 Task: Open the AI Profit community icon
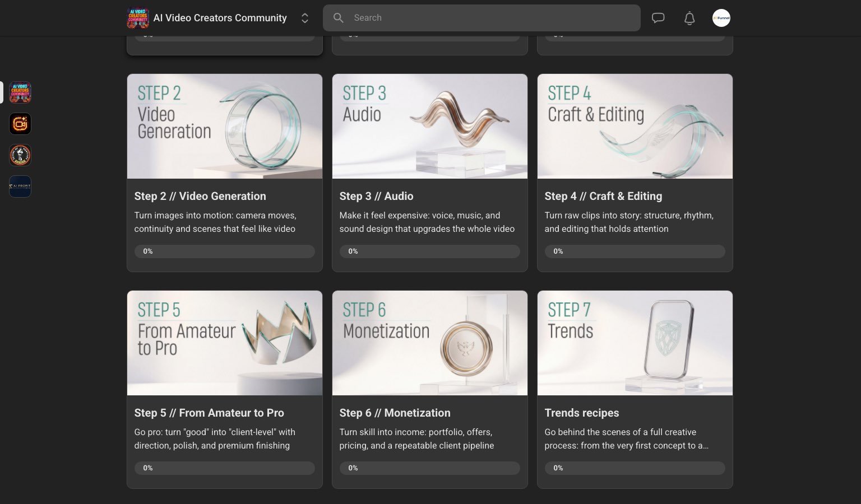[x=20, y=186]
